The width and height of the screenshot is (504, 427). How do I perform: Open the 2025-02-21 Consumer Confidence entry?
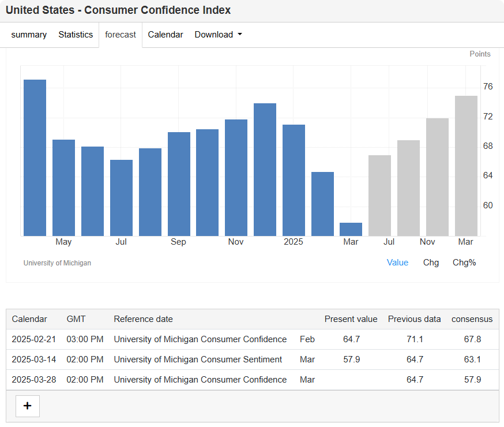[200, 339]
